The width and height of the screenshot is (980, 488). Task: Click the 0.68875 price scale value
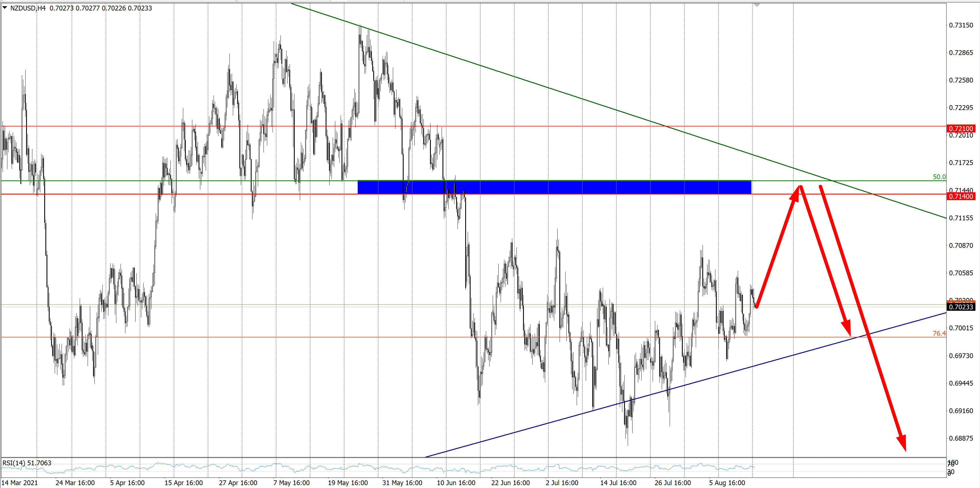tap(961, 438)
